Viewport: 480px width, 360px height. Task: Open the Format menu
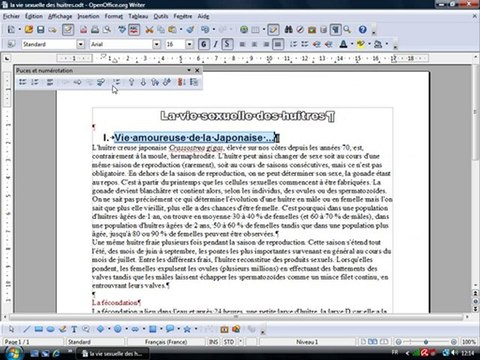pos(114,16)
